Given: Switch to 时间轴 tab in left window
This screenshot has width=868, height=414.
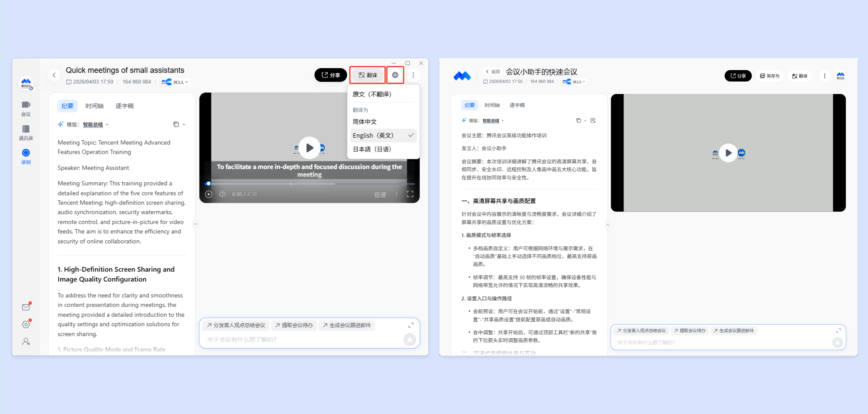Looking at the screenshot, I should coord(94,106).
